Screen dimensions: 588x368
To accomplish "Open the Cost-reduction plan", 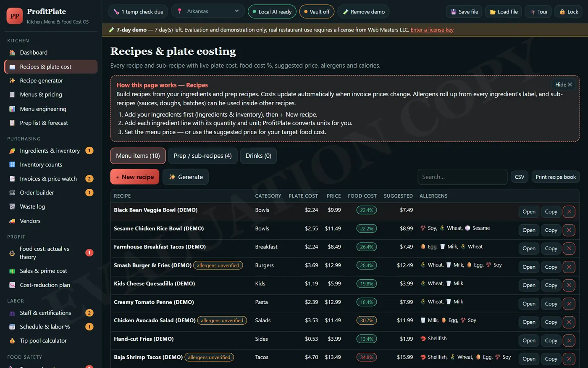I will (51, 285).
